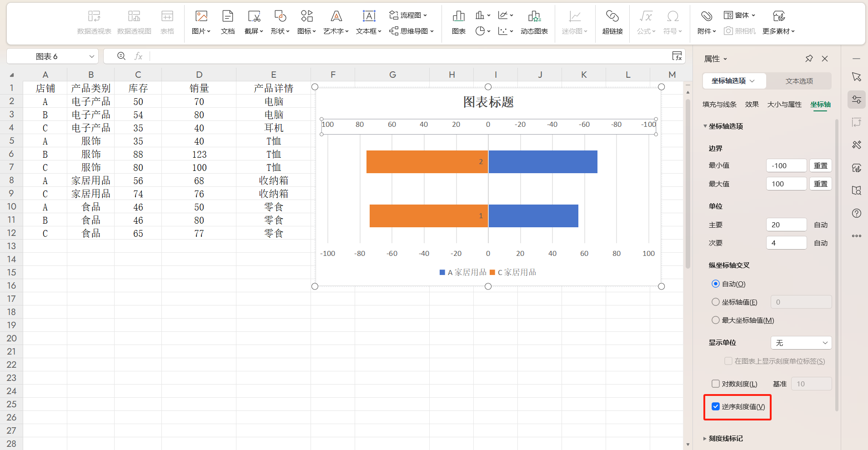Image resolution: width=868 pixels, height=450 pixels.
Task: Uncheck the 逆序刻度值(V) checkbox
Action: pos(716,406)
